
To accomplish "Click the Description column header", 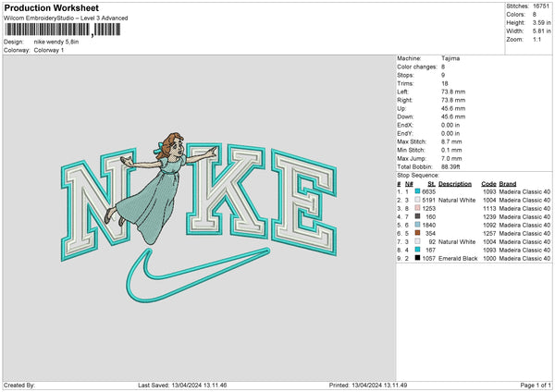I will [455, 182].
